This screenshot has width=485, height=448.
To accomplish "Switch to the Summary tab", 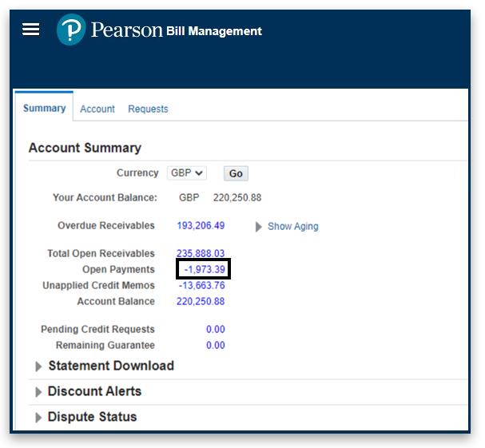I will 44,108.
